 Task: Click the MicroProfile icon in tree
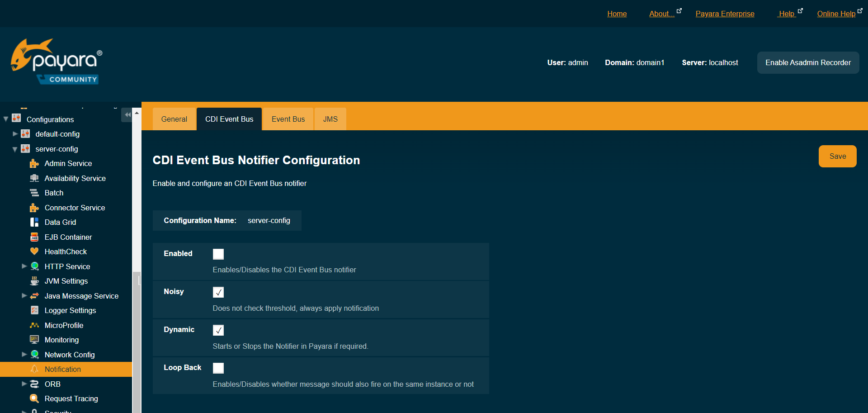coord(34,325)
